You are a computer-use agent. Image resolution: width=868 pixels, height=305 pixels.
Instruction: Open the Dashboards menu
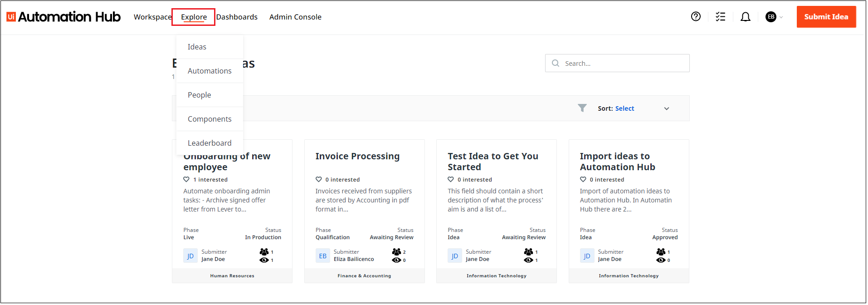237,17
